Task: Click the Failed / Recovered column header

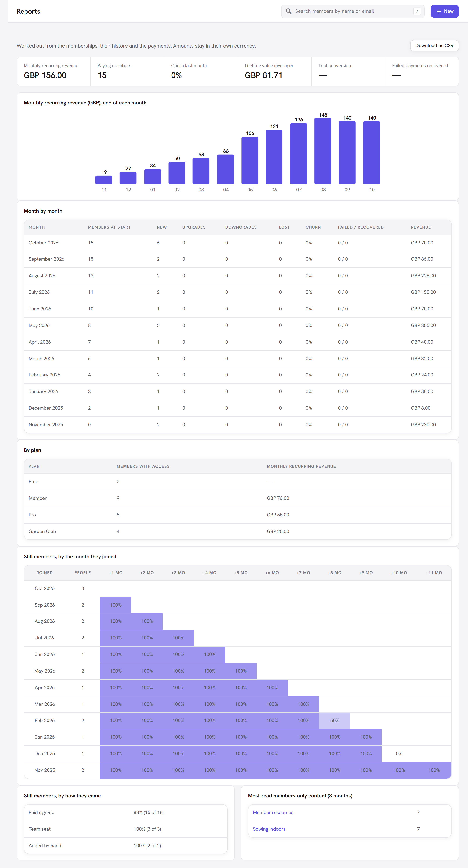Action: (x=361, y=227)
